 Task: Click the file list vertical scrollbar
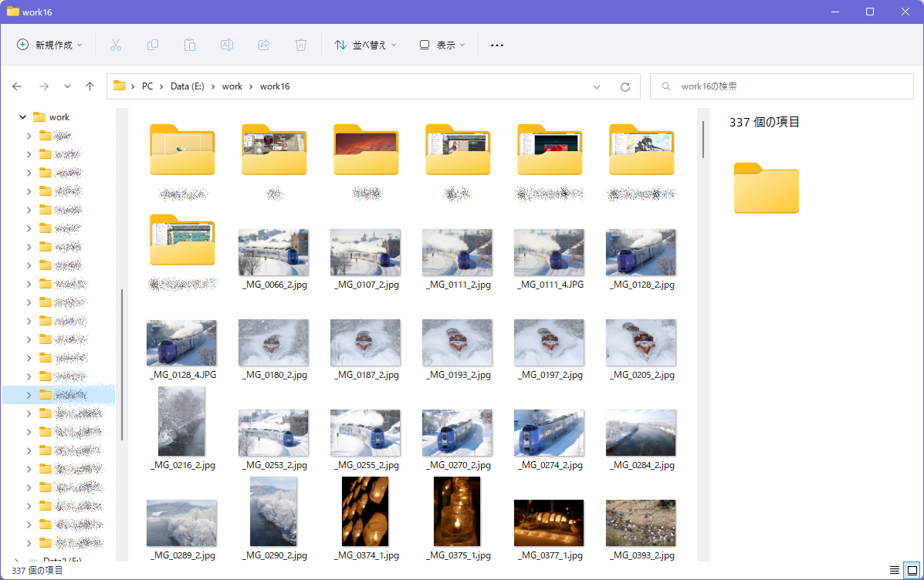tap(703, 139)
